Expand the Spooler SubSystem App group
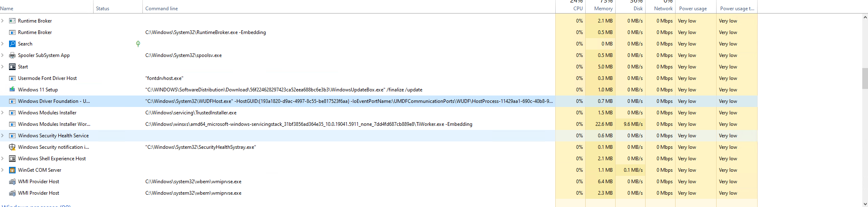Screen dimensions: 868x207 (x=2, y=55)
